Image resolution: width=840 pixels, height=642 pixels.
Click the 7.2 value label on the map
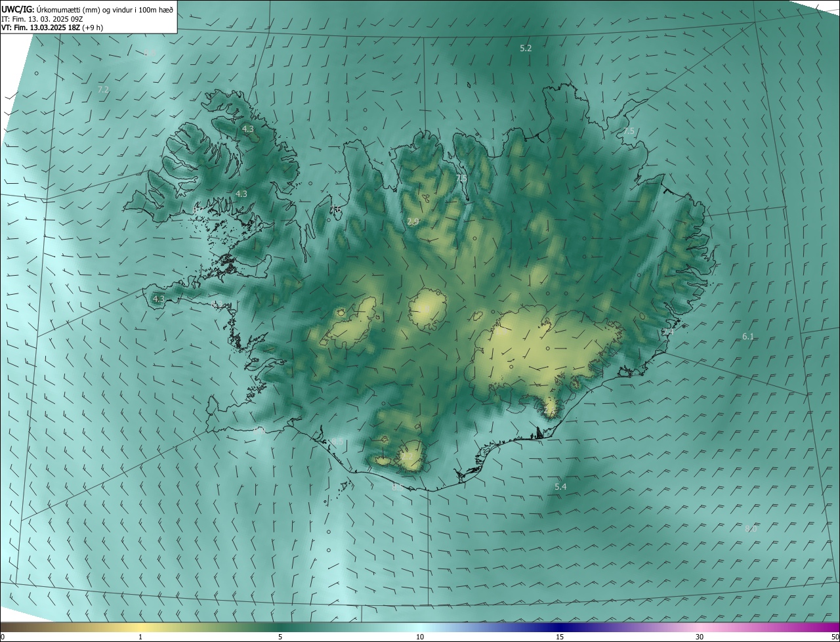[103, 89]
